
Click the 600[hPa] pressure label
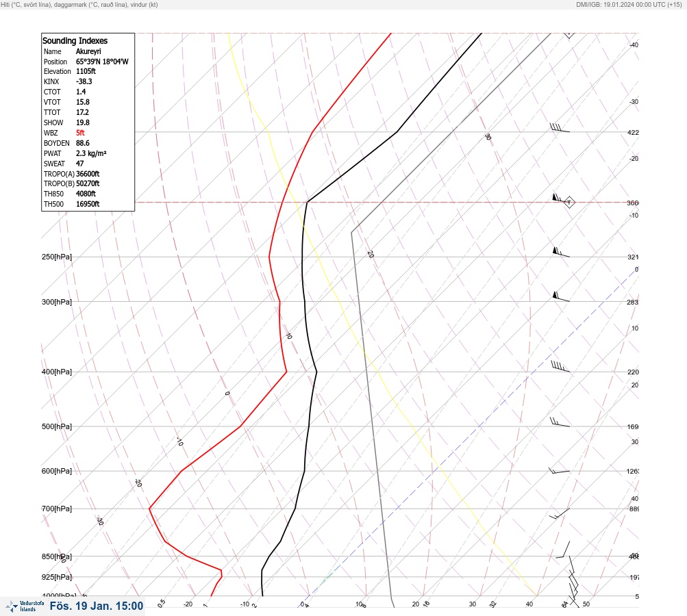57,471
